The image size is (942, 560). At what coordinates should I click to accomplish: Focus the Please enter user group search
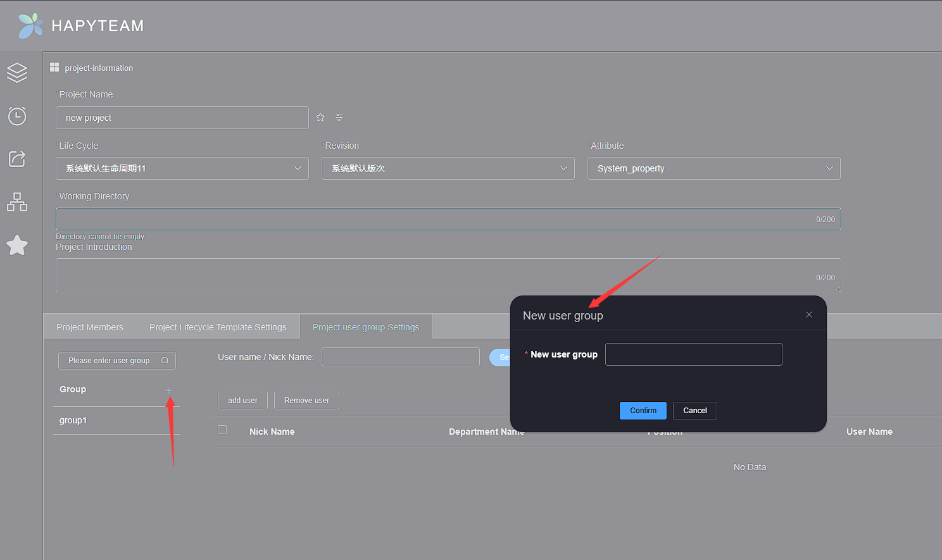117,361
